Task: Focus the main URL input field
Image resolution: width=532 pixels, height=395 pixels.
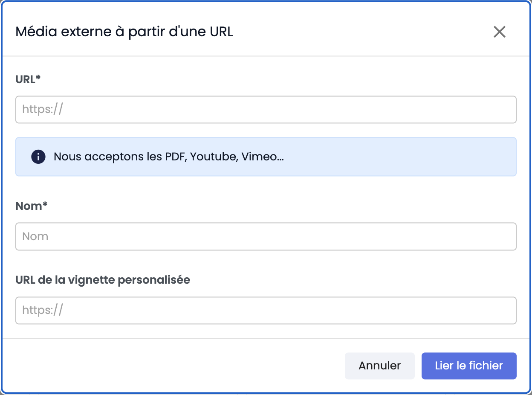Action: [266, 110]
